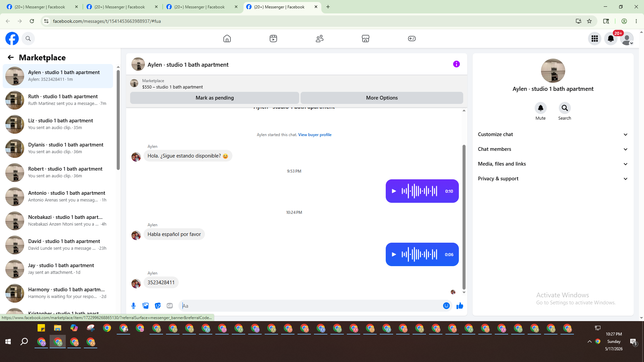Mute this conversation with the bell icon
The width and height of the screenshot is (644, 362).
pyautogui.click(x=541, y=108)
